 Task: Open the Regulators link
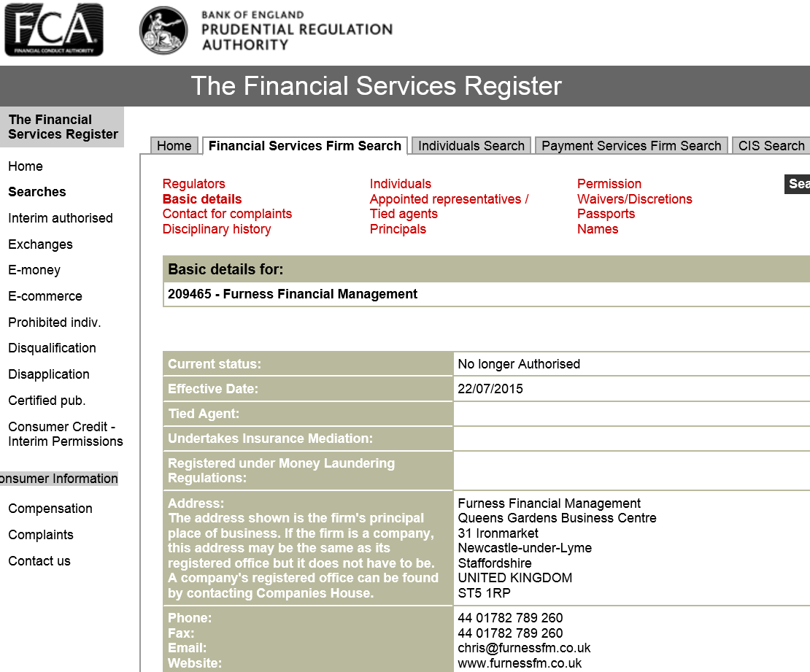[193, 184]
